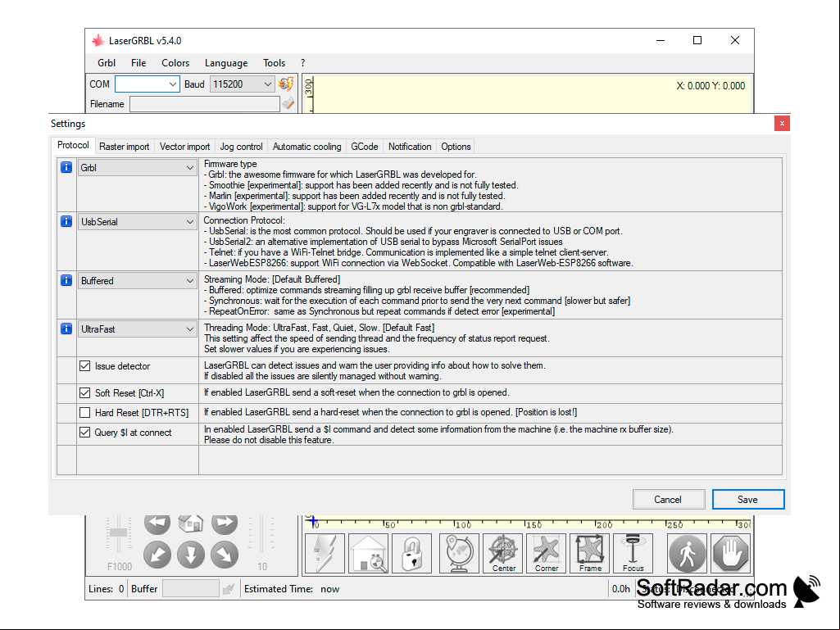The width and height of the screenshot is (840, 630).
Task: Click the walking man resume icon
Action: [x=687, y=553]
